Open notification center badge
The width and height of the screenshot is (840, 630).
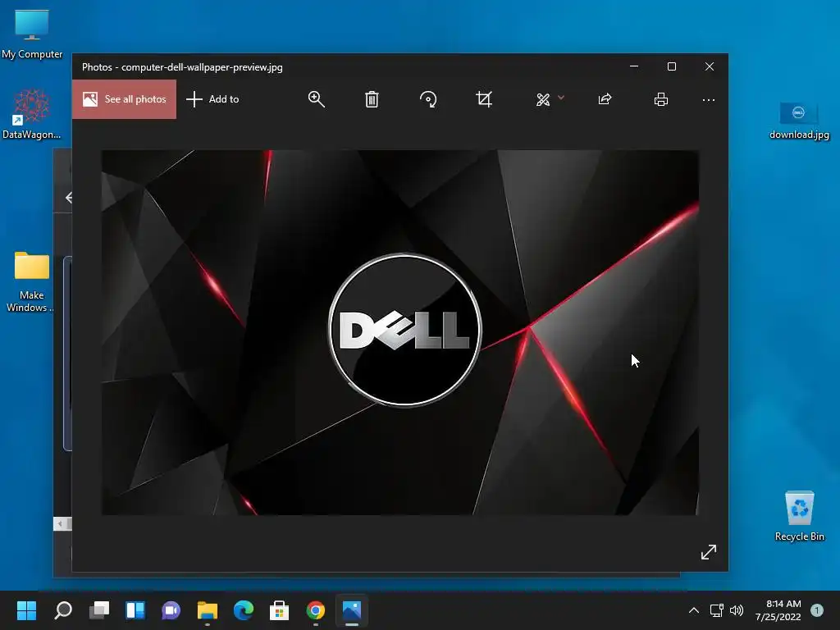coord(817,610)
